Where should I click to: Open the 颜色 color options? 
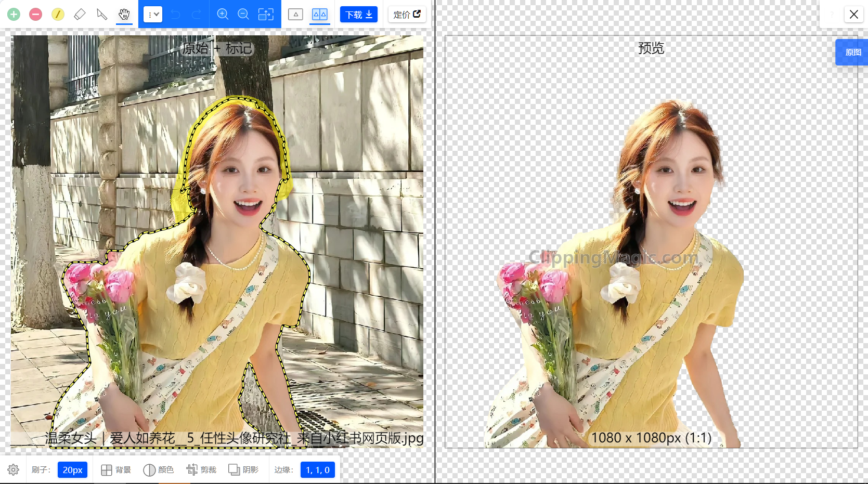(159, 470)
